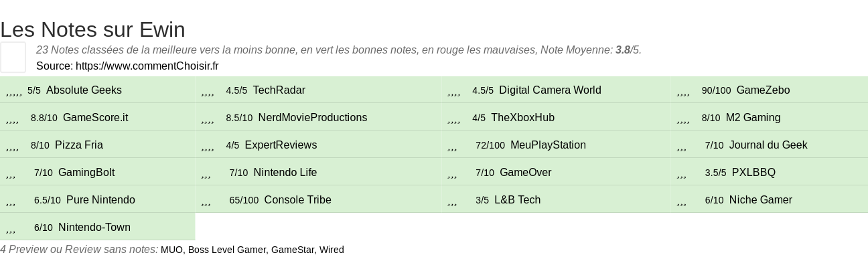Click the star icons beside L&B Tech
868x257 pixels.
pyautogui.click(x=453, y=200)
